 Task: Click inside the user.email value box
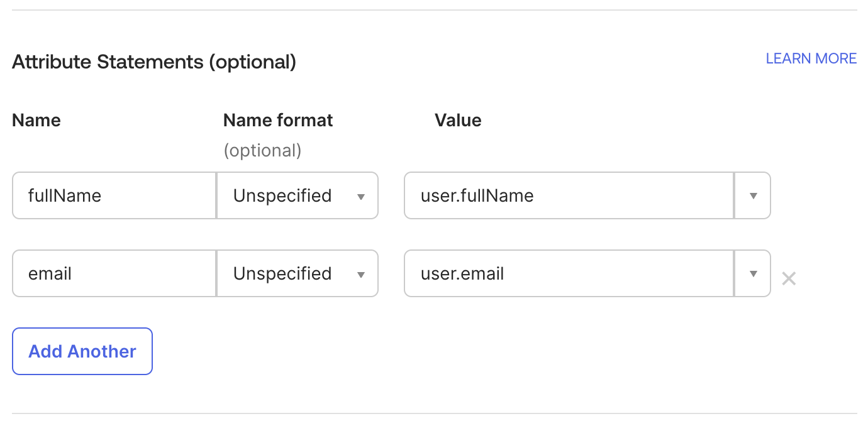tap(566, 273)
